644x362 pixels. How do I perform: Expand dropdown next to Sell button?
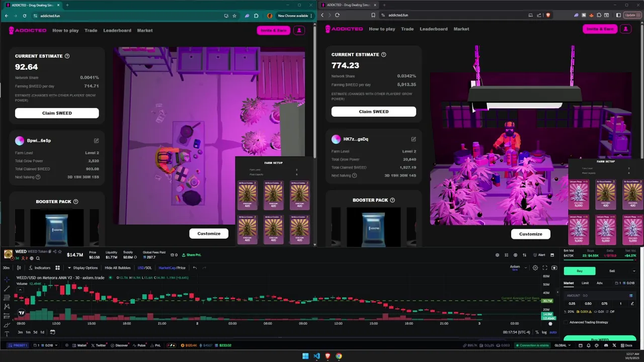pyautogui.click(x=634, y=271)
